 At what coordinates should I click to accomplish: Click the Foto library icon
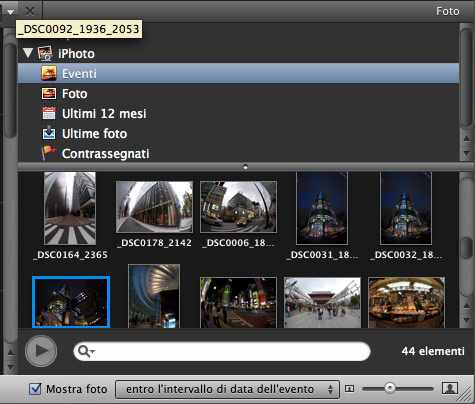pos(49,94)
